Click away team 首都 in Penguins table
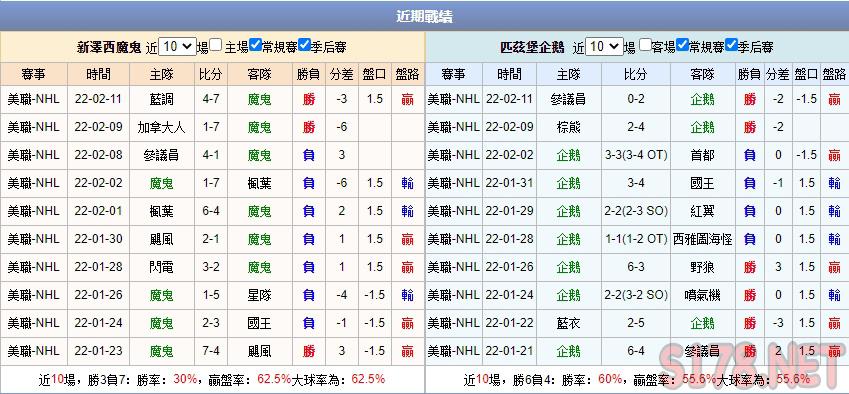 click(703, 155)
